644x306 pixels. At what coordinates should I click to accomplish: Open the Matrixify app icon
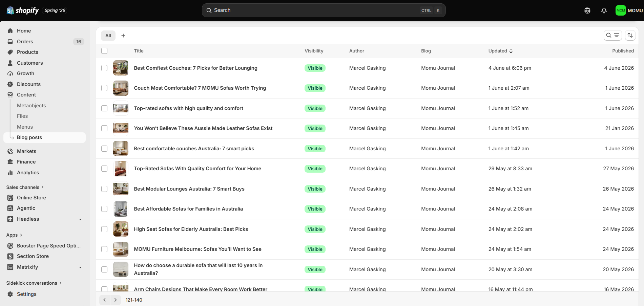tap(10, 267)
